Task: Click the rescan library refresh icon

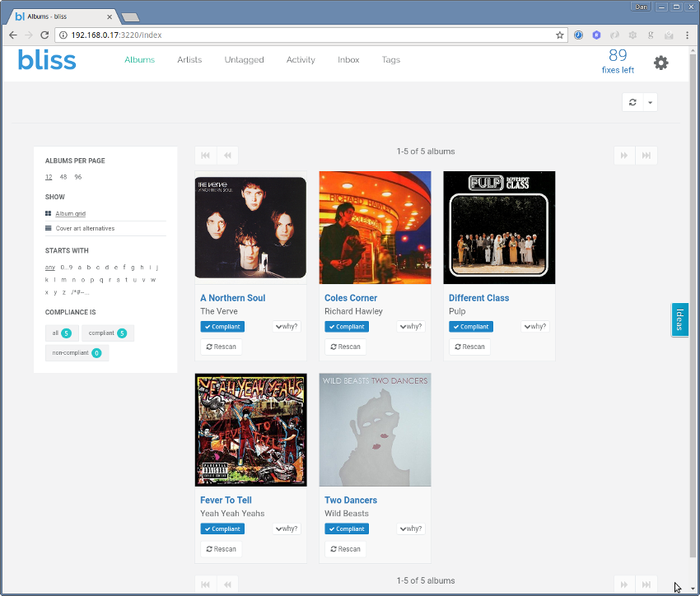Action: tap(632, 102)
